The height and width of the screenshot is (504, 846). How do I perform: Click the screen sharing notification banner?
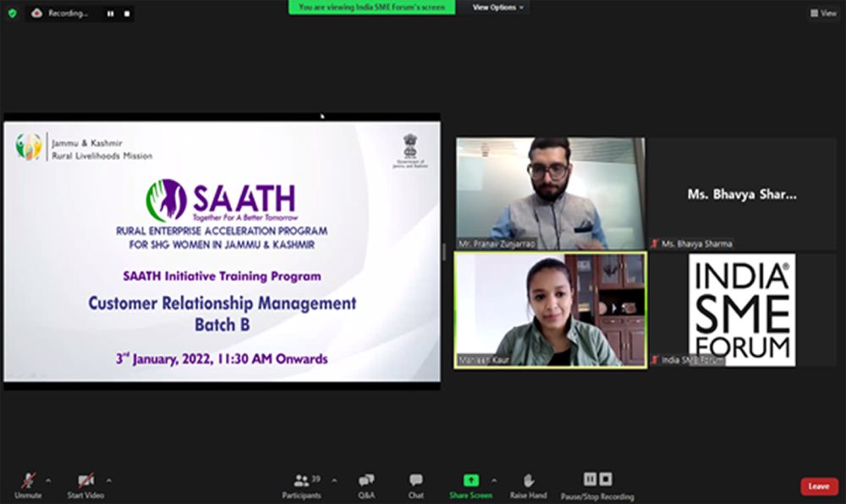pyautogui.click(x=371, y=8)
